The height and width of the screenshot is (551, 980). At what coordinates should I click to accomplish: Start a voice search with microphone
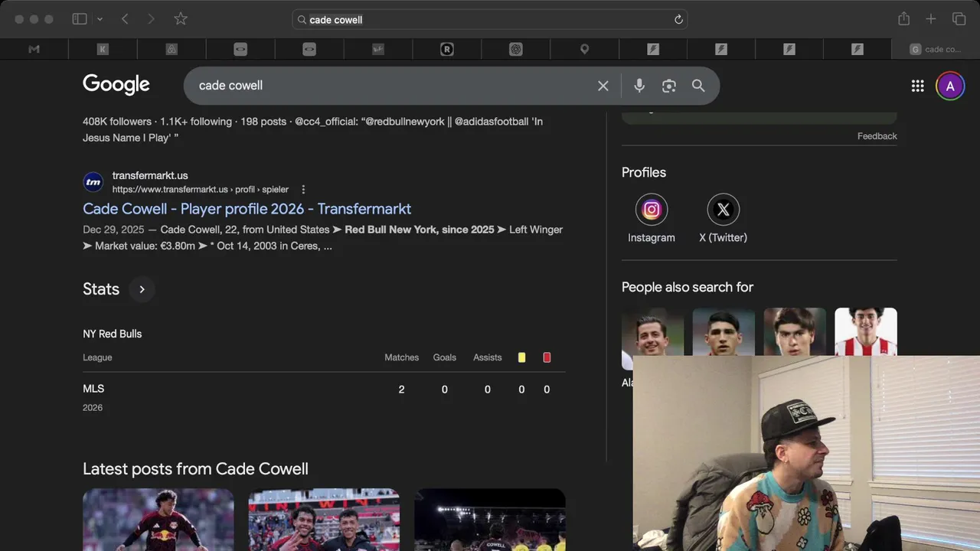coord(639,86)
